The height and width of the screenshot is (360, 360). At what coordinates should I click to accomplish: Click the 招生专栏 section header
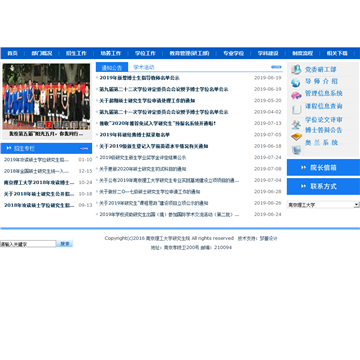24,148
